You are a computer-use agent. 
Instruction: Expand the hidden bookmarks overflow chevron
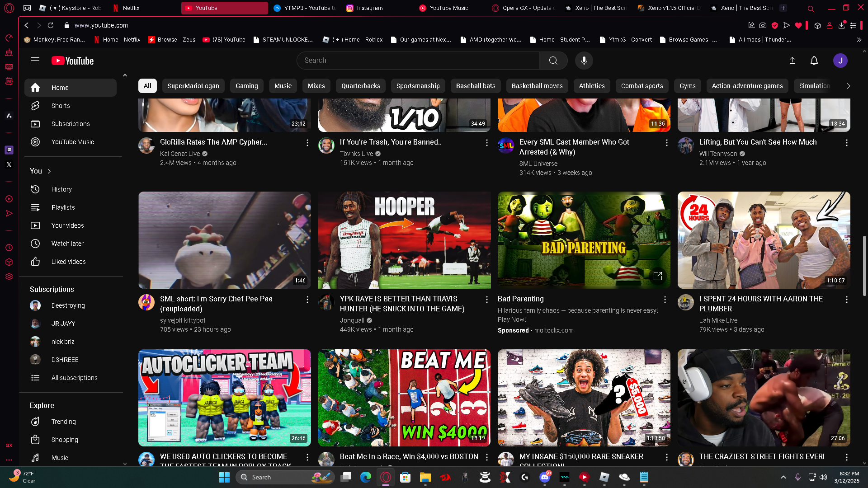click(859, 40)
